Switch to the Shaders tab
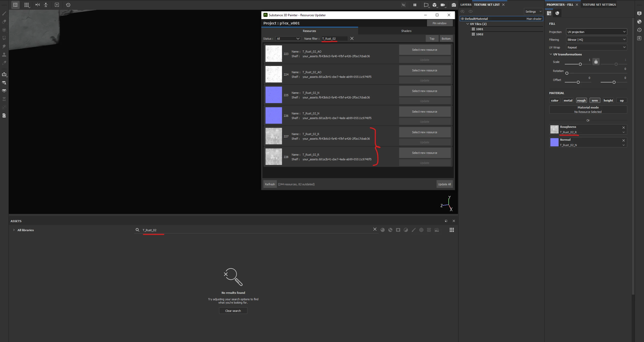Viewport: 644px width, 342px height. pyautogui.click(x=406, y=31)
